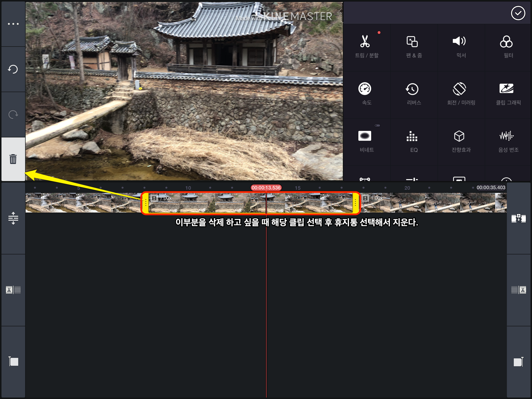Confirm with the checkmark button
This screenshot has width=532, height=399.
click(x=518, y=13)
